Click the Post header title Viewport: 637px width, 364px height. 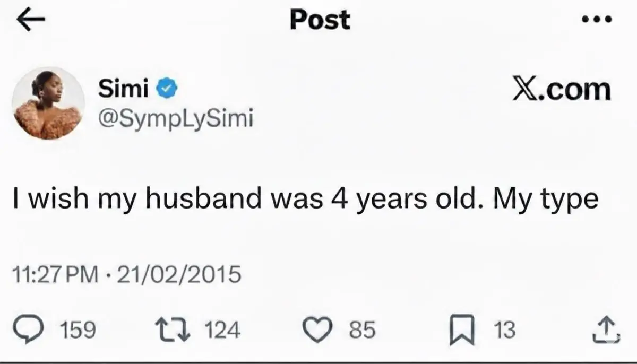pyautogui.click(x=320, y=20)
